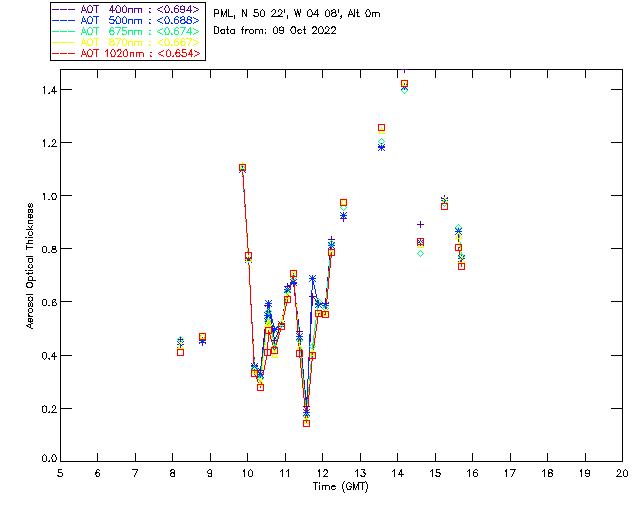Click the 1.0 y-axis tick label
Viewport: 640px width, 512px height.
(x=49, y=196)
